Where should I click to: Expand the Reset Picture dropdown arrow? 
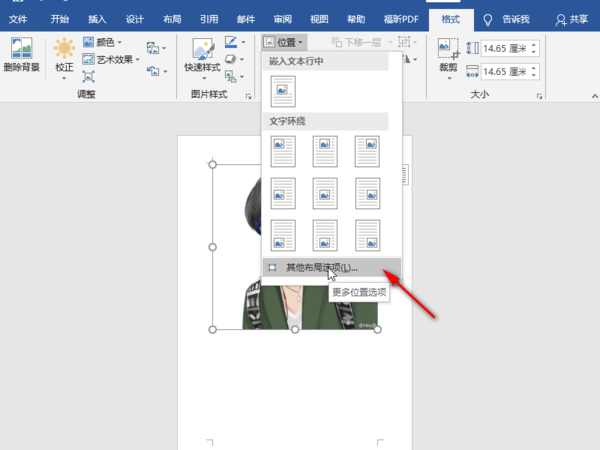165,72
